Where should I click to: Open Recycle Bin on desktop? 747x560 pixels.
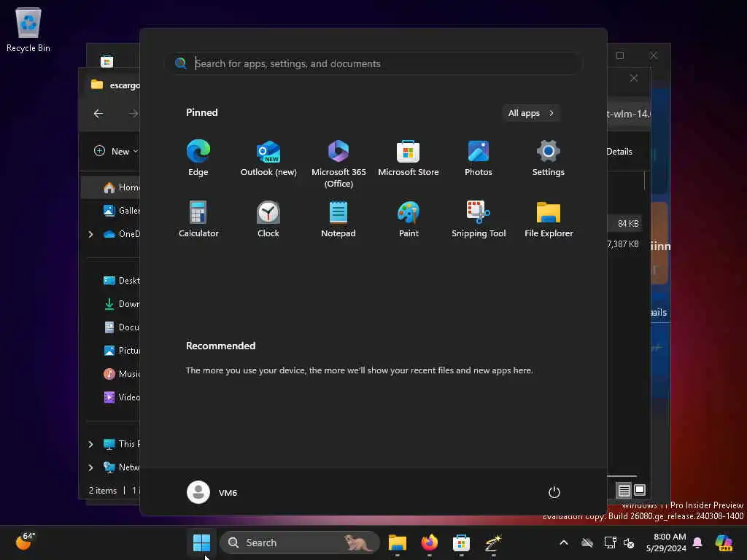coord(28,29)
